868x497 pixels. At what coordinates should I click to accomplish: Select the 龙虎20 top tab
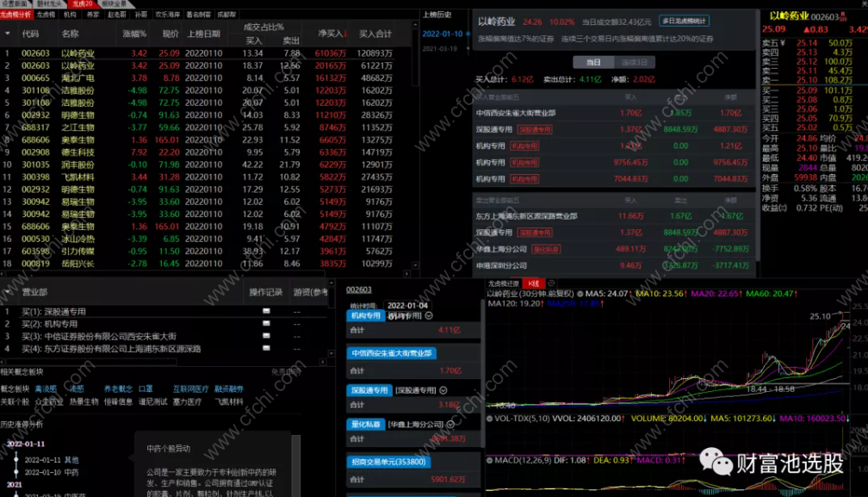tap(82, 3)
